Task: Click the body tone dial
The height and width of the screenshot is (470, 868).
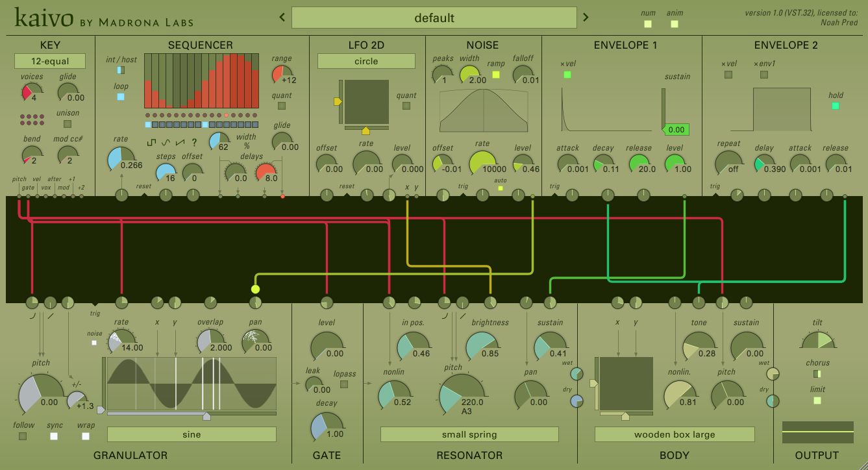Action: [x=699, y=347]
